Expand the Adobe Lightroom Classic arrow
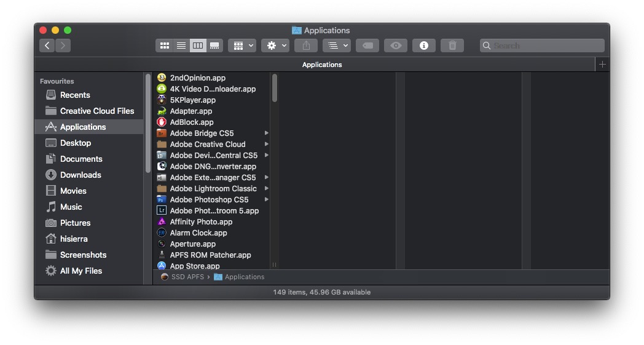 tap(267, 189)
